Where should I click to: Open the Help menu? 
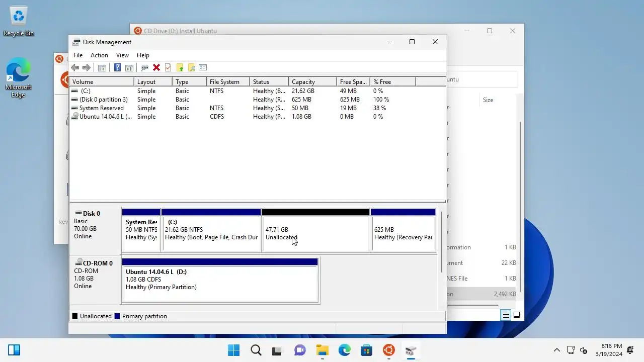click(143, 55)
